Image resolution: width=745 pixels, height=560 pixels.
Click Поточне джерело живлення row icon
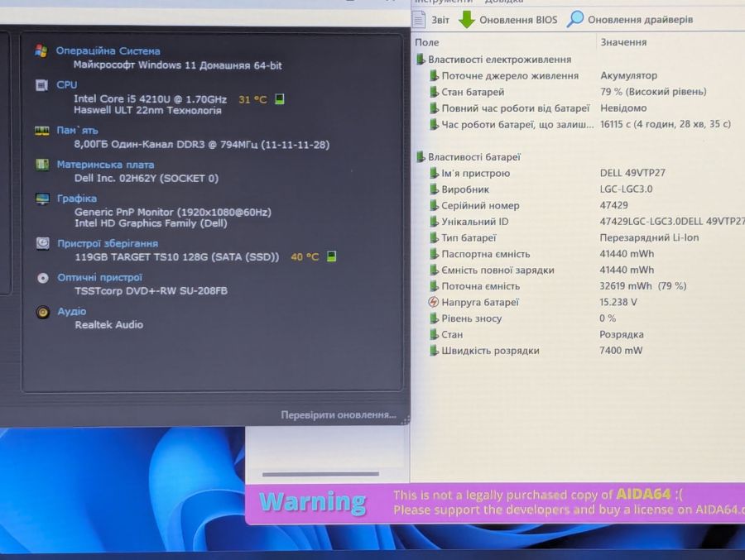click(434, 75)
